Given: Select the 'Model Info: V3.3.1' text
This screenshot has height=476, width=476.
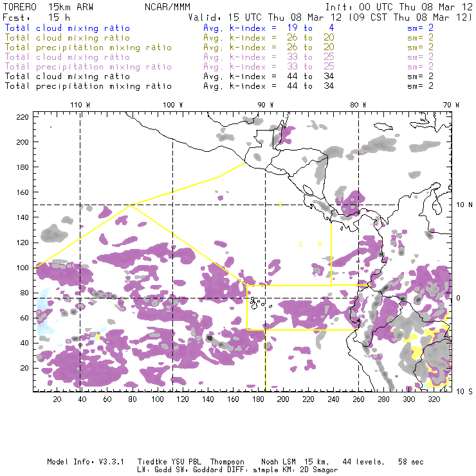Looking at the screenshot, I should tap(86, 462).
